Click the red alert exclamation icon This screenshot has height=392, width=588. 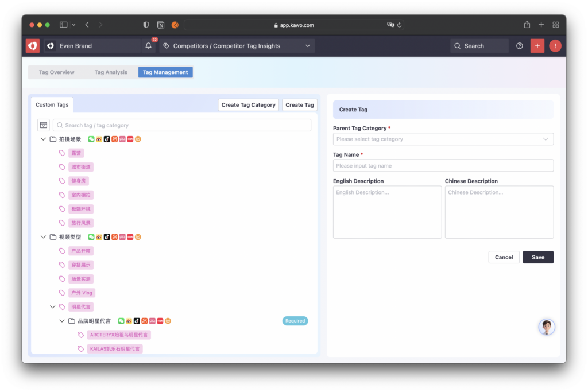[x=555, y=46]
